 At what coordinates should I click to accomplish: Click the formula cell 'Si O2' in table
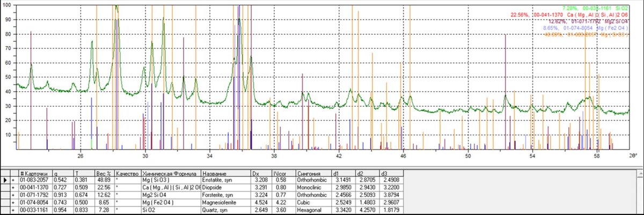click(x=171, y=210)
